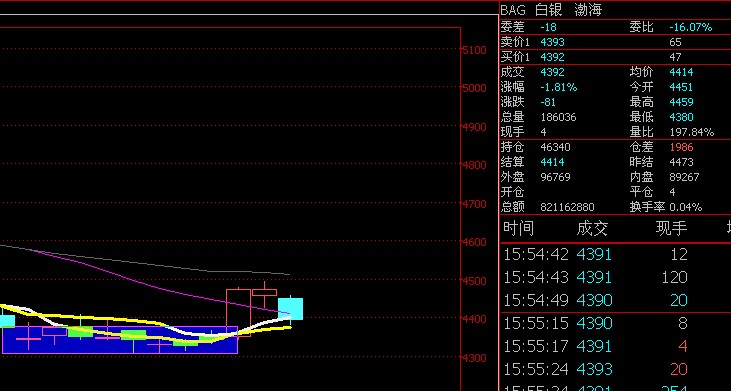Click the cyan candlestick at chart's right end

pyautogui.click(x=290, y=309)
